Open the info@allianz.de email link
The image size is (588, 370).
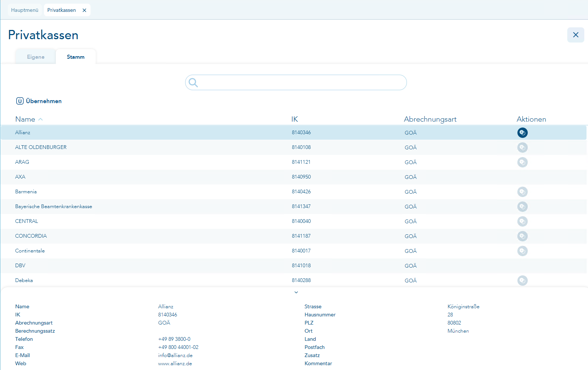[x=175, y=355]
